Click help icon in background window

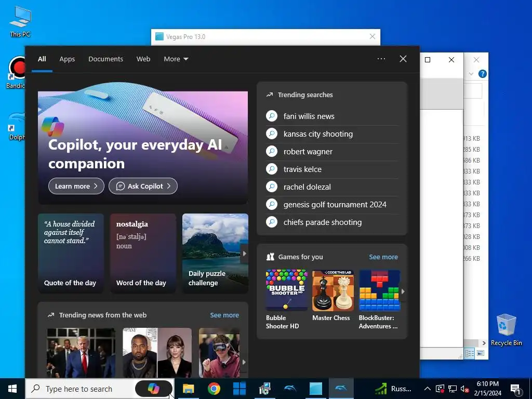(482, 74)
